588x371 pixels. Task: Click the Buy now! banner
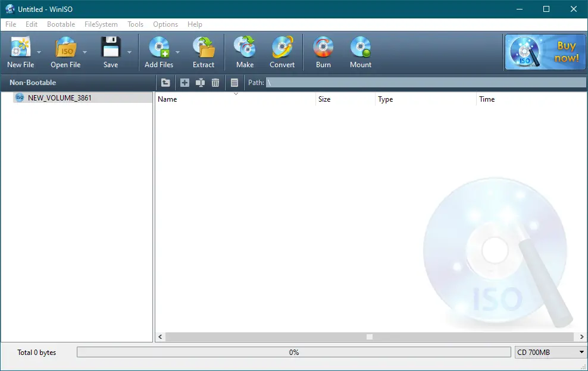click(x=545, y=52)
